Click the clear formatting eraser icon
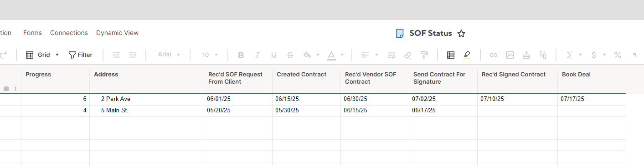 [408, 55]
